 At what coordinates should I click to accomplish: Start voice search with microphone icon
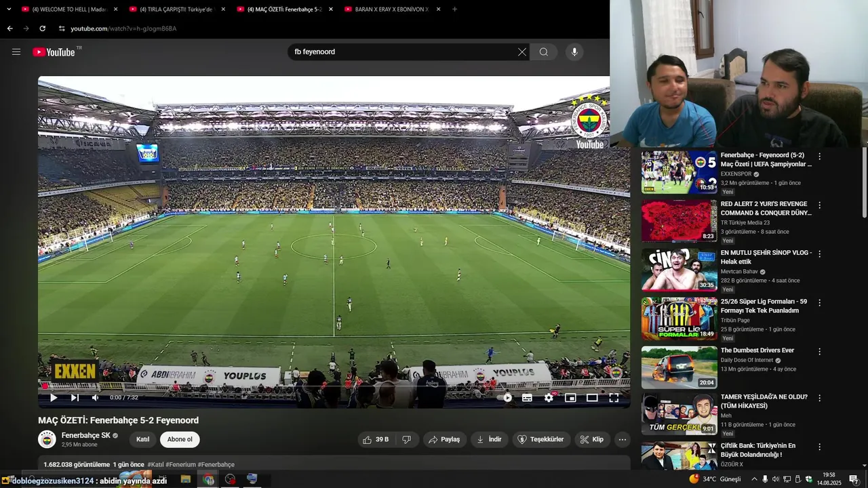pos(574,52)
